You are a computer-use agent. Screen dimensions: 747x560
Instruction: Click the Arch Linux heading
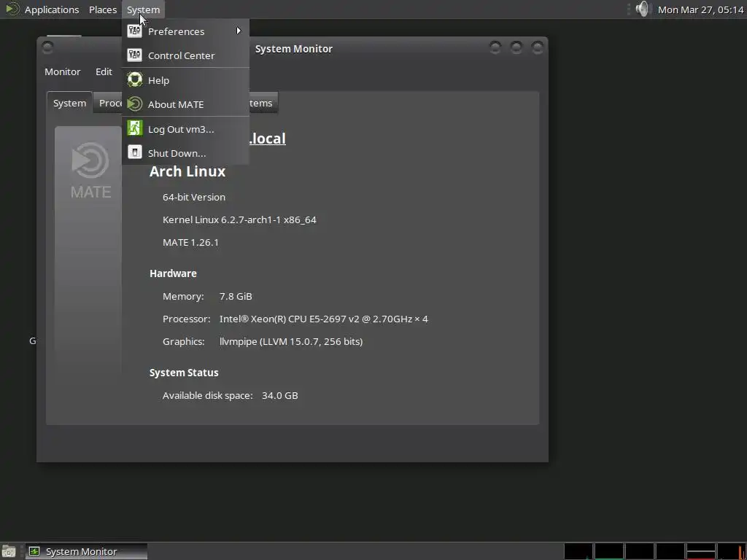tap(187, 171)
